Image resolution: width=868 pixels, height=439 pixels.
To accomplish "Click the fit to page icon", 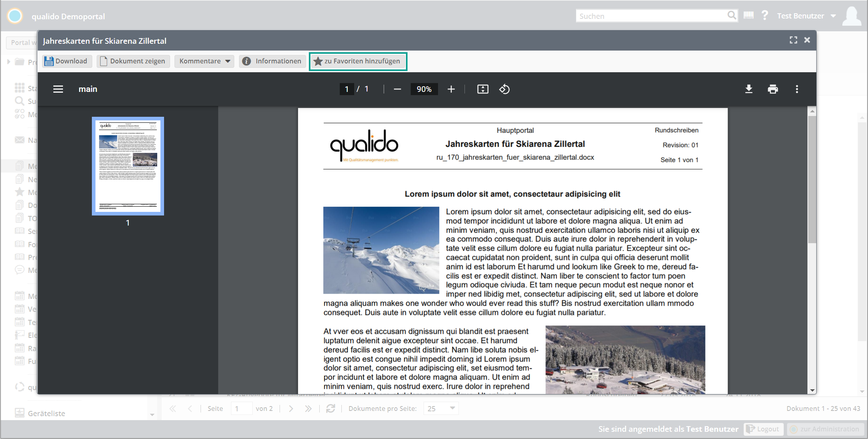I will click(483, 89).
